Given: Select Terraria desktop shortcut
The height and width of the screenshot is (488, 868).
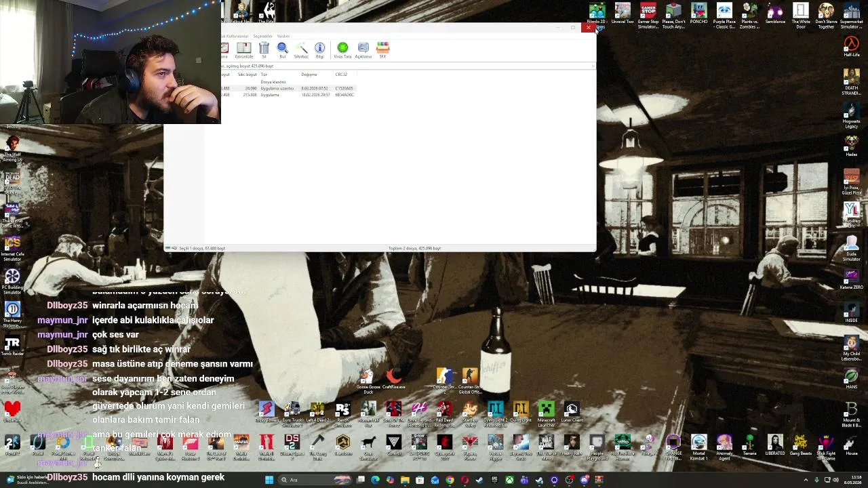Looking at the screenshot, I should [749, 445].
